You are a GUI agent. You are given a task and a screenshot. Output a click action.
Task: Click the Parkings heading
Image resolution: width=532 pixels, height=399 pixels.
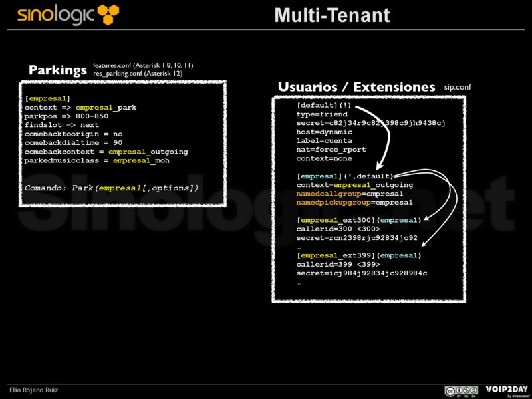(58, 70)
